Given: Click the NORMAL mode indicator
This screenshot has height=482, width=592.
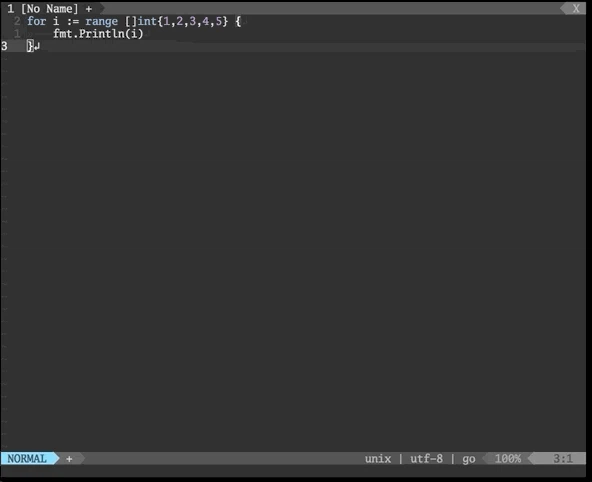Looking at the screenshot, I should 27,459.
